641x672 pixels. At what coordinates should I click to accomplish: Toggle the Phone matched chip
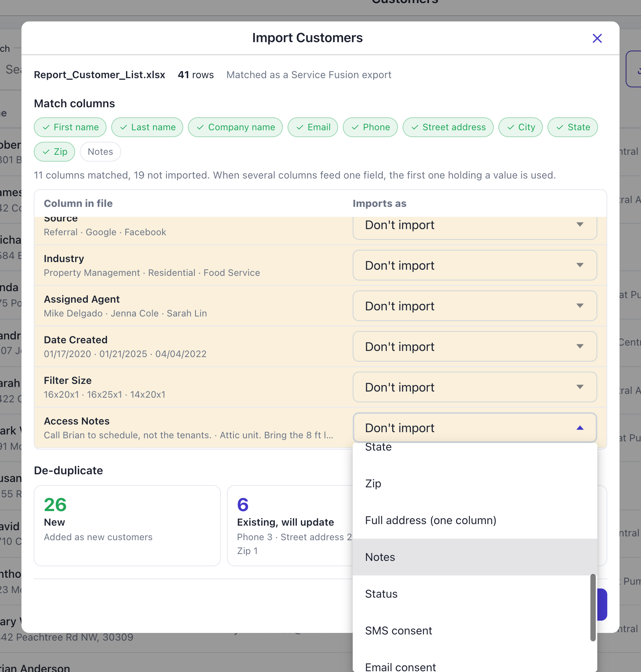[370, 127]
